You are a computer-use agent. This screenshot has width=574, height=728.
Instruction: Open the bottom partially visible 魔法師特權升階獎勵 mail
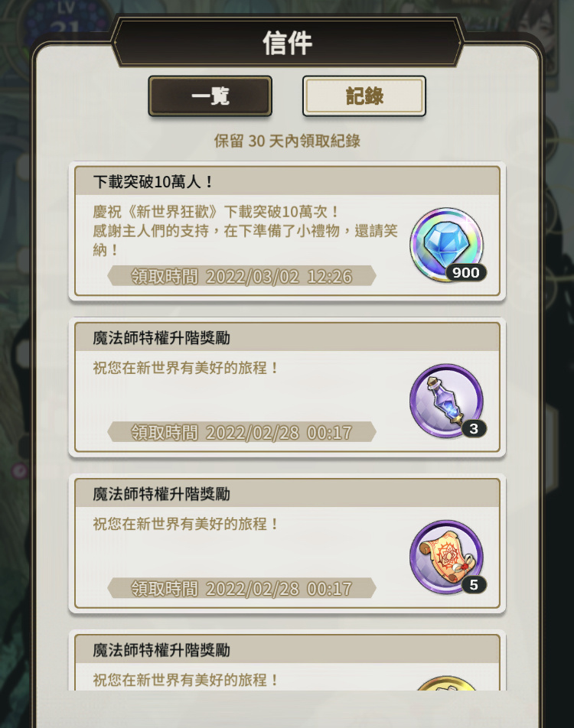tap(287, 660)
